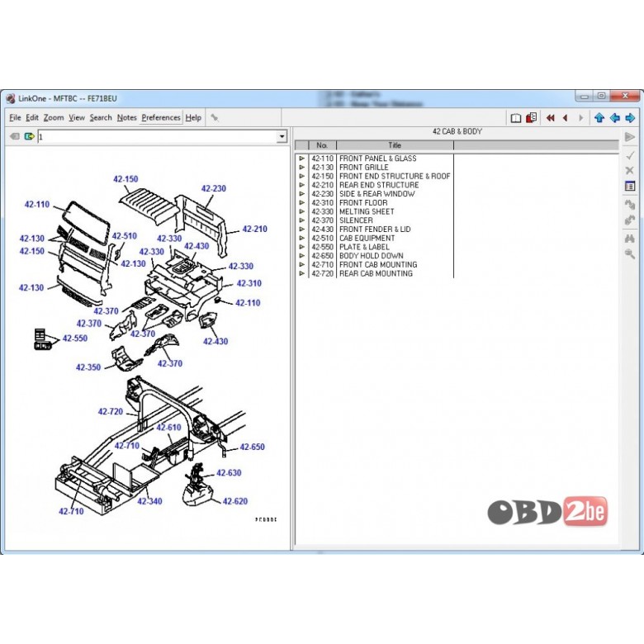Viewport: 644px width, 644px height.
Task: Click the gray back tag icon left of page box
Action: (15, 136)
